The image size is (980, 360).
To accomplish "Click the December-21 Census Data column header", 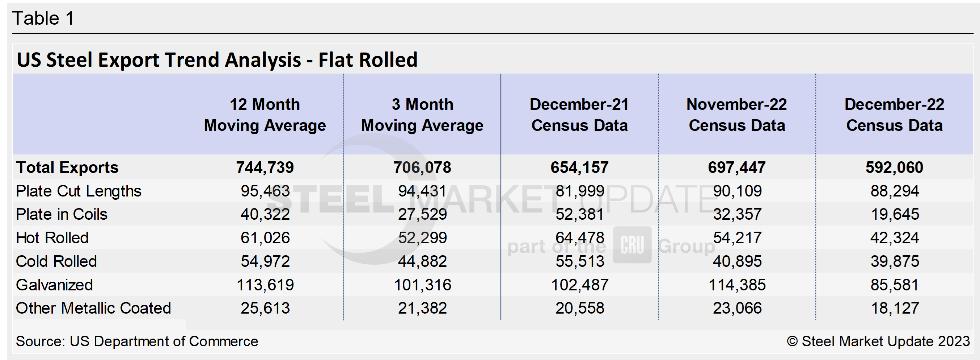I will click(x=579, y=115).
